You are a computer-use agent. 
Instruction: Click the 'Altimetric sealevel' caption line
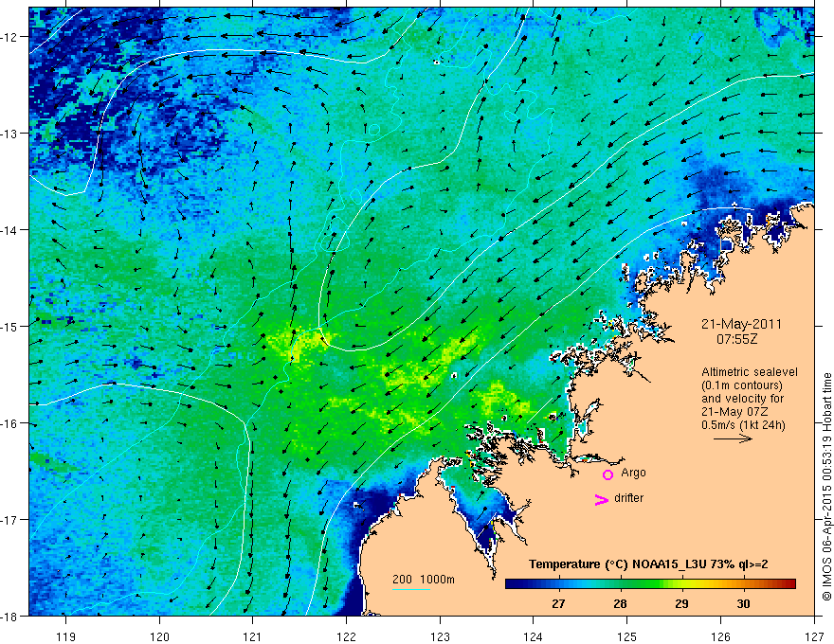coord(750,372)
